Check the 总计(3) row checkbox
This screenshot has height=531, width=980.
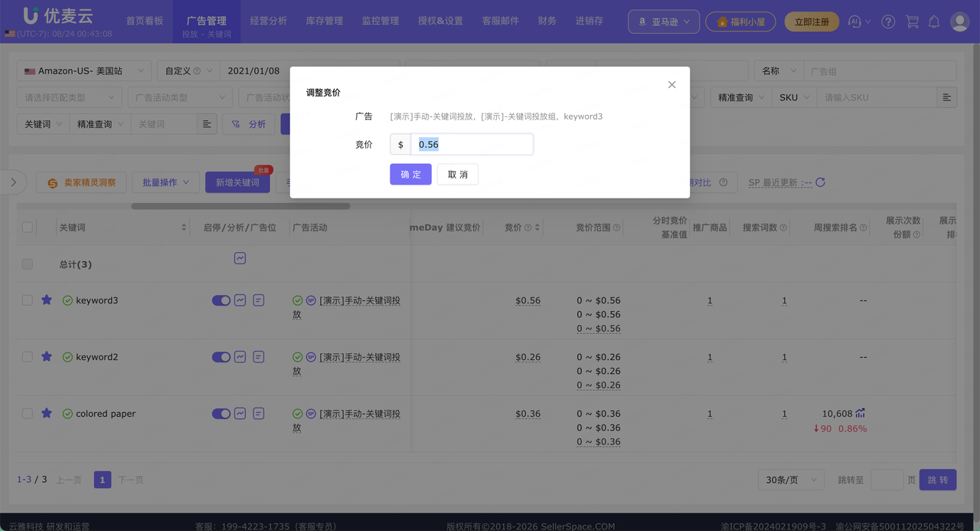point(28,264)
